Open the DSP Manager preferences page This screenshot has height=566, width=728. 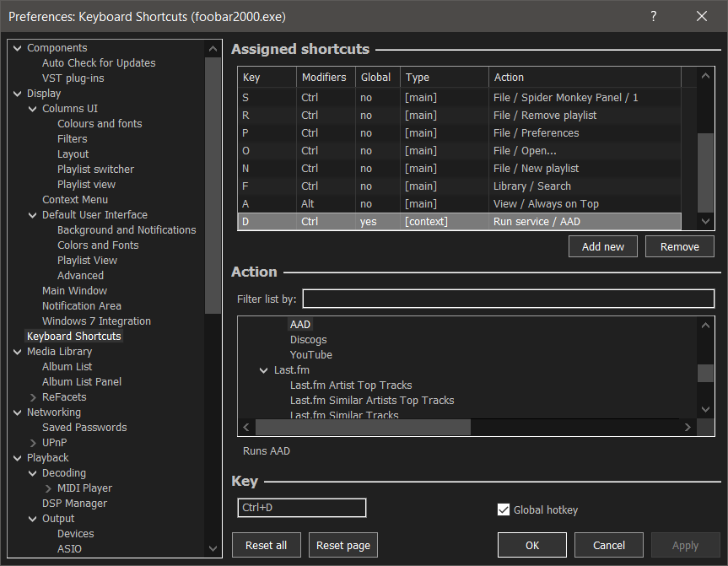point(74,504)
